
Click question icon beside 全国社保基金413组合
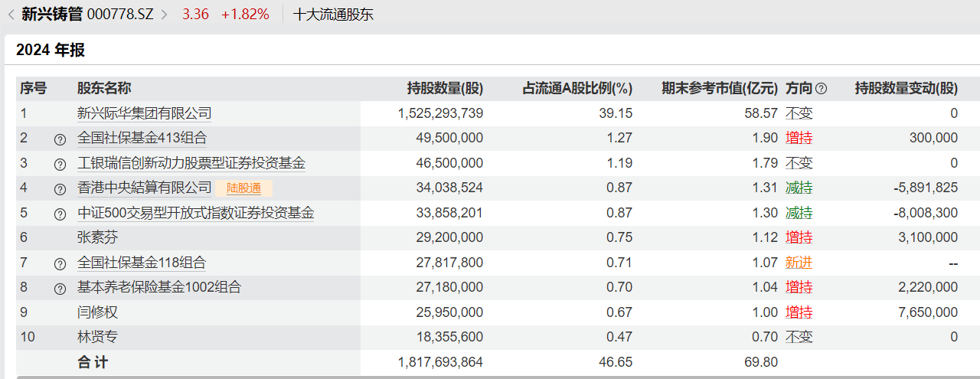60,139
